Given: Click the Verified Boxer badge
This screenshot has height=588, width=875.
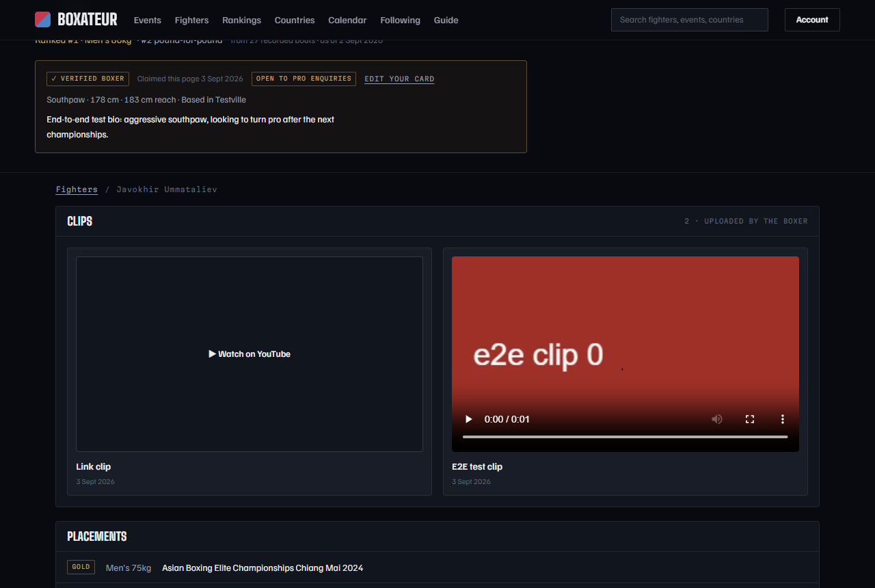Looking at the screenshot, I should pos(87,79).
